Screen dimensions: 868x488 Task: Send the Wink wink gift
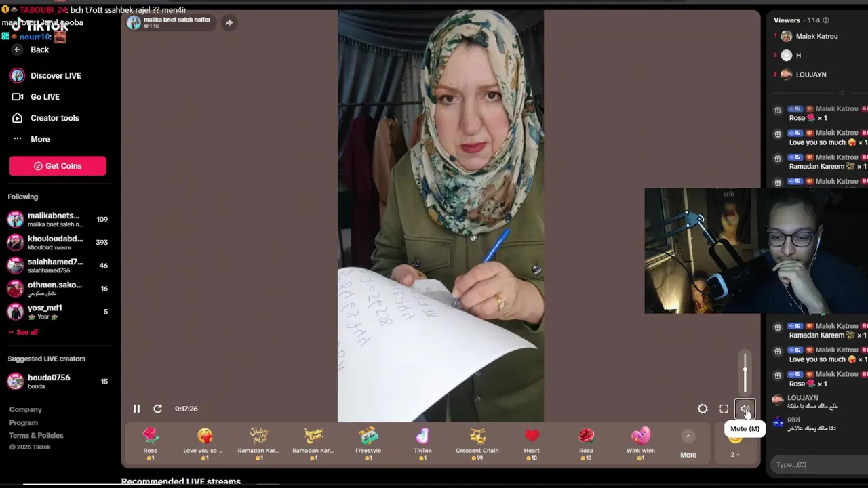point(641,444)
